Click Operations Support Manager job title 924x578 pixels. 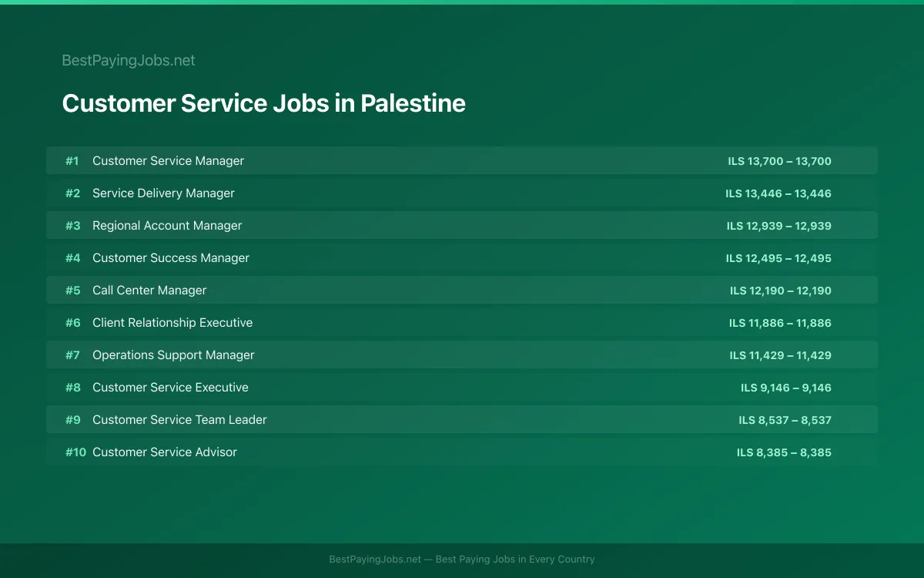click(x=173, y=355)
